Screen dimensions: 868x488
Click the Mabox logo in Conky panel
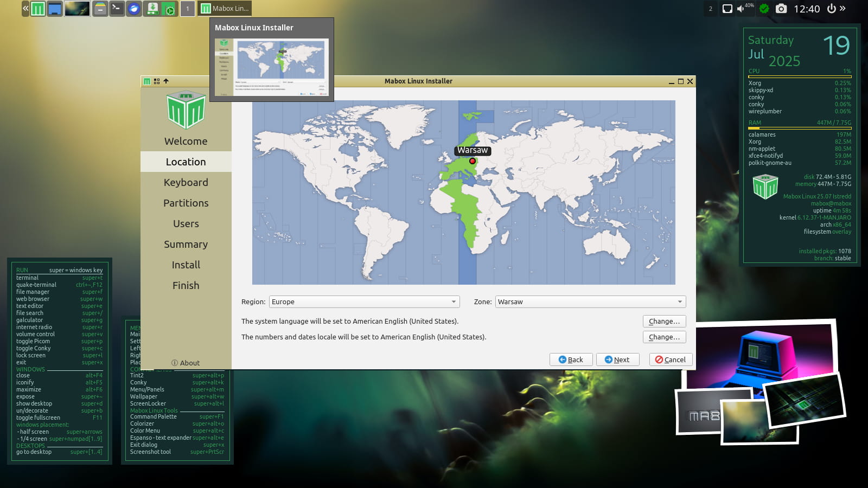tap(765, 187)
